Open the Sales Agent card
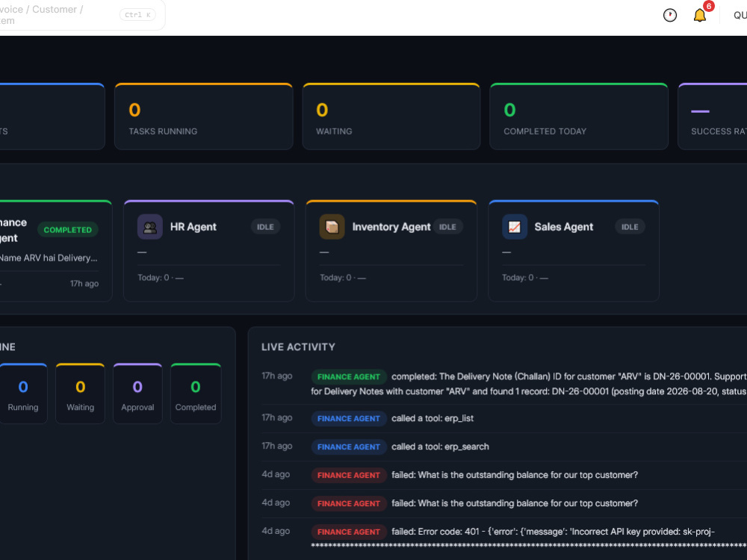 point(574,251)
